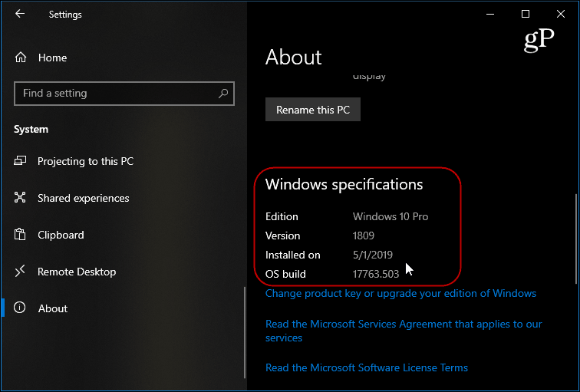
Task: Click the Remote Desktop icon
Action: coord(20,272)
